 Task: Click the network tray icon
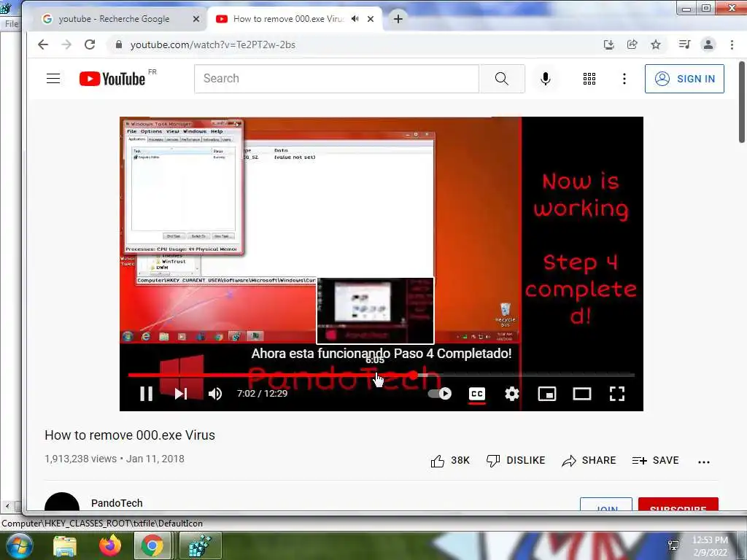coord(673,545)
